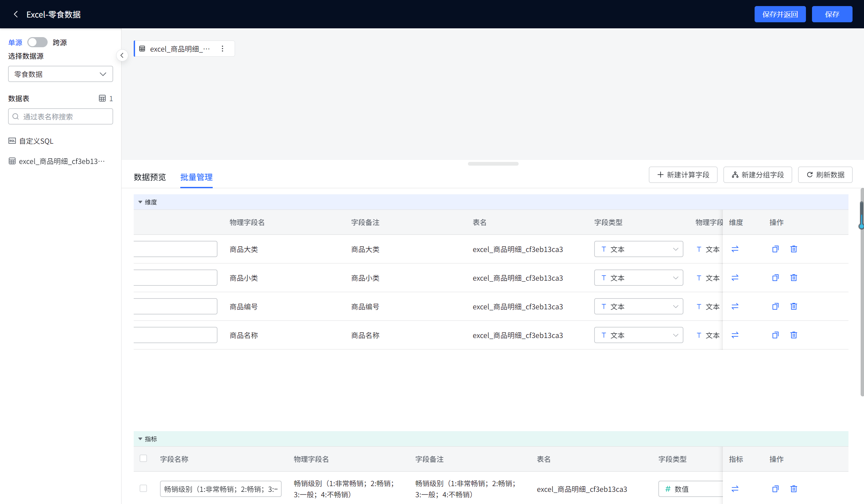Copy the 畅销级别 metric field
864x504 pixels.
tap(775, 489)
